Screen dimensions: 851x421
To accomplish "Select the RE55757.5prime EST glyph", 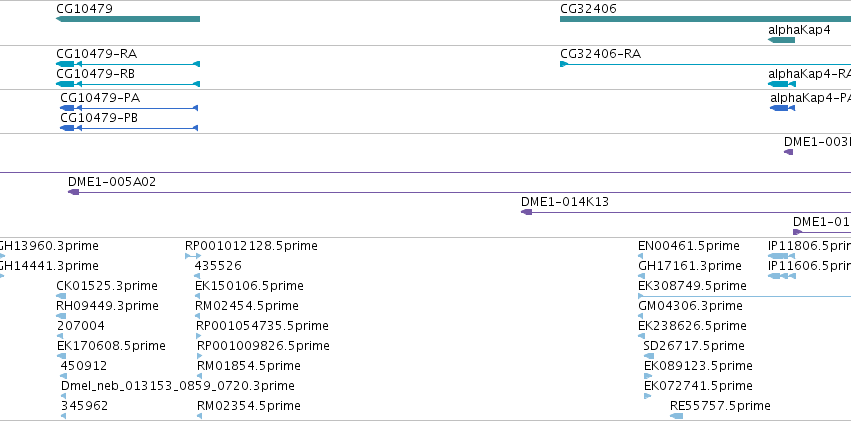I will coord(676,416).
